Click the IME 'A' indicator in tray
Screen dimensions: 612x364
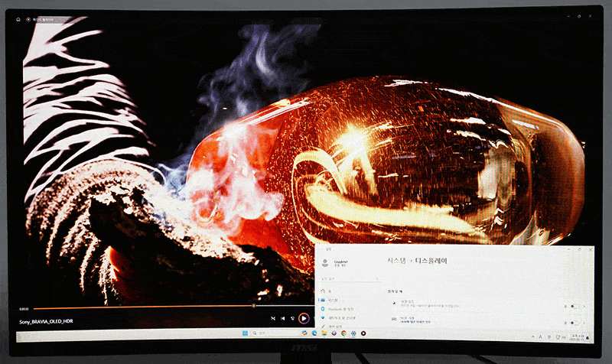coord(541,336)
